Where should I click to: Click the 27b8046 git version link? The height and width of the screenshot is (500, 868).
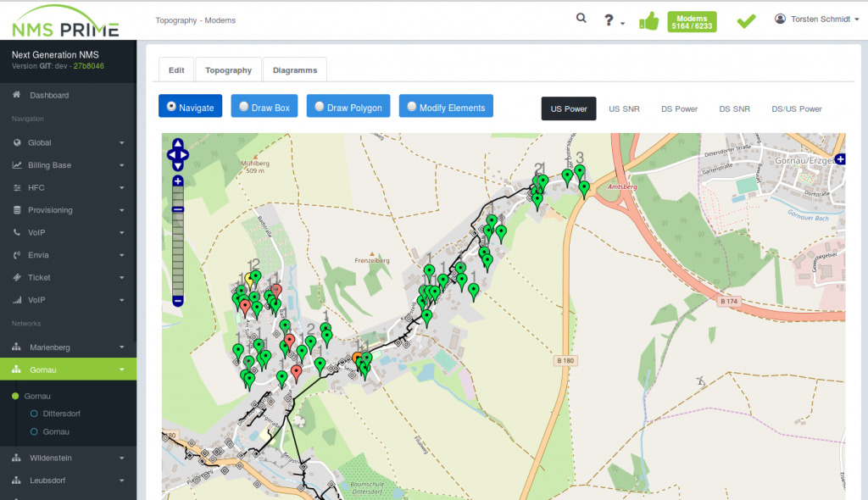pos(88,66)
